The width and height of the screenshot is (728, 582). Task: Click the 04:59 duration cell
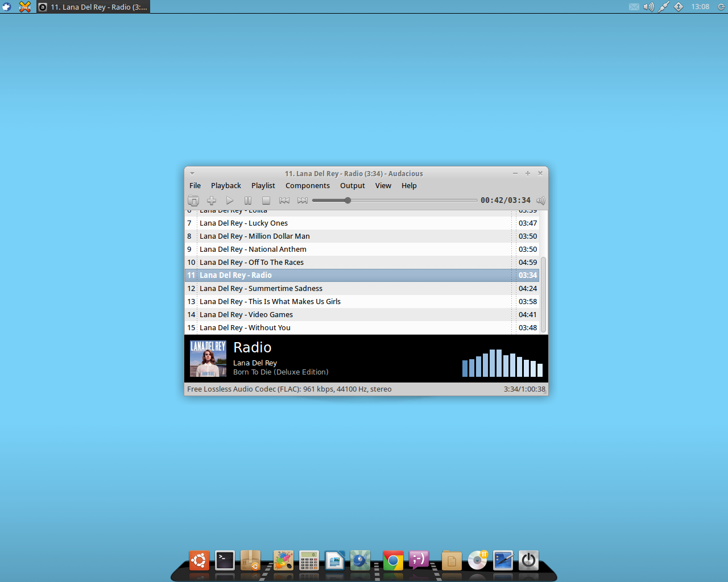point(527,263)
